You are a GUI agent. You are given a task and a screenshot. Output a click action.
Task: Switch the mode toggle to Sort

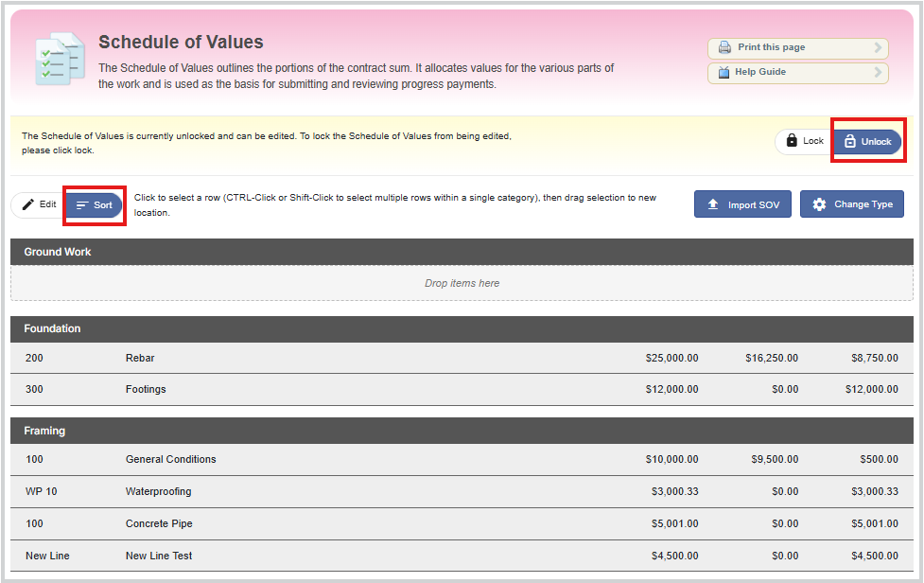point(94,205)
